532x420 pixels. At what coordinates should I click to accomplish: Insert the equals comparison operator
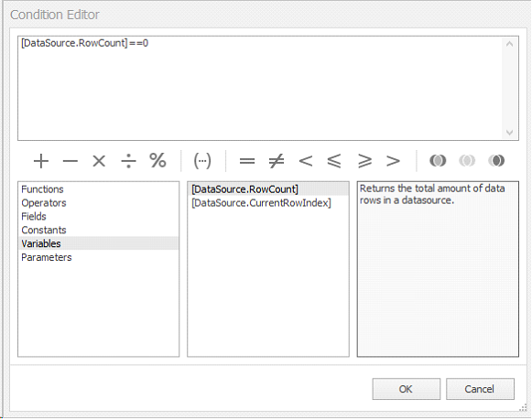[x=247, y=161]
